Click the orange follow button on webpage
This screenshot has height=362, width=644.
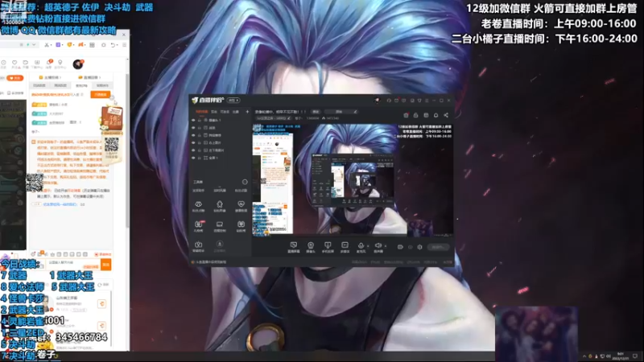(x=15, y=78)
